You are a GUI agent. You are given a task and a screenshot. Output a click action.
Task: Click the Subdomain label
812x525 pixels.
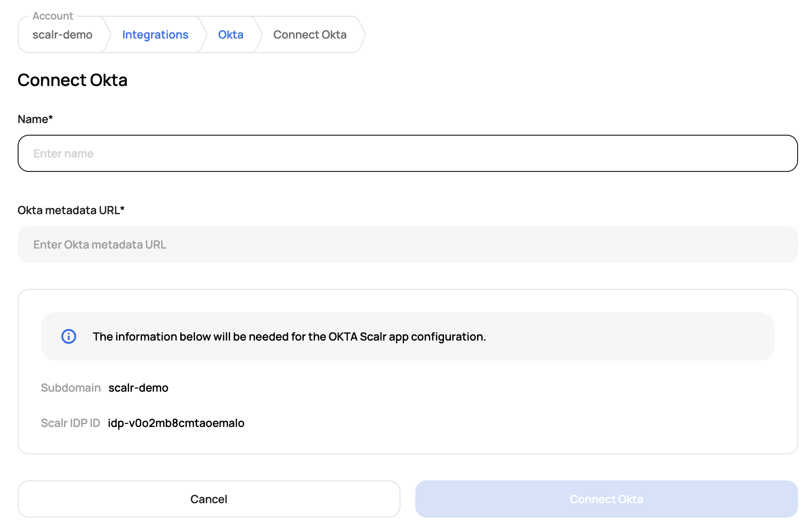pyautogui.click(x=71, y=387)
